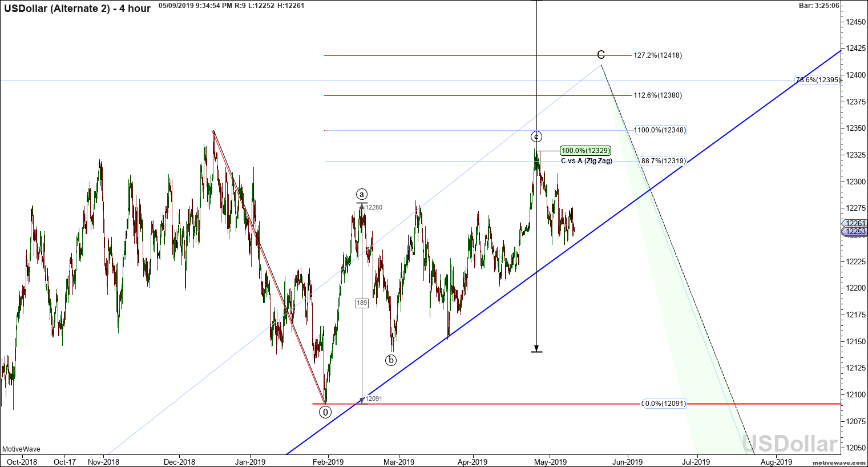Click the 'May-2019' date on time axis
Image resolution: width=868 pixels, height=467 pixels.
point(550,462)
